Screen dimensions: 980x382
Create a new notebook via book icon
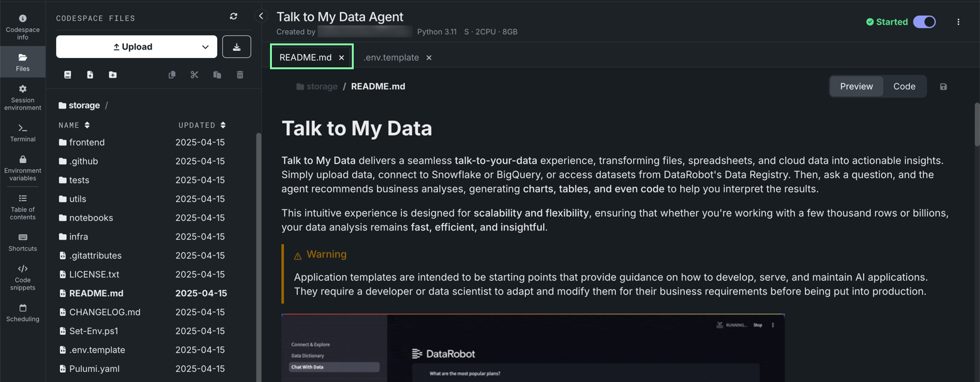point(68,75)
